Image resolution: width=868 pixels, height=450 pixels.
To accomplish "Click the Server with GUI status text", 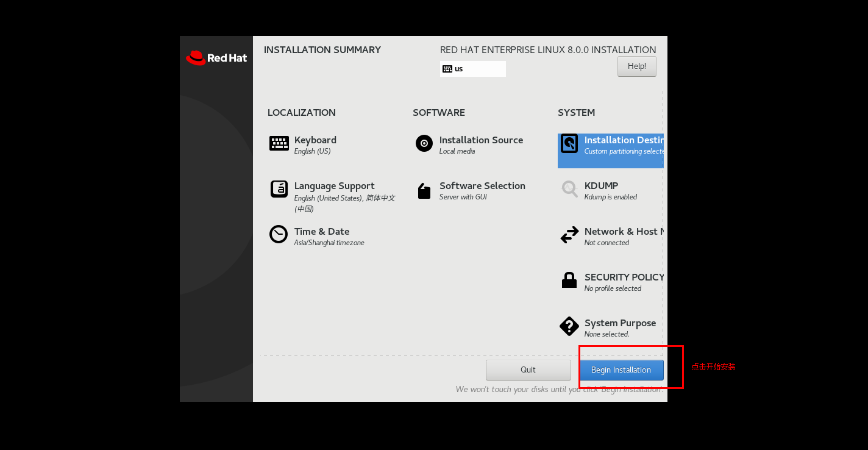I will 463,197.
